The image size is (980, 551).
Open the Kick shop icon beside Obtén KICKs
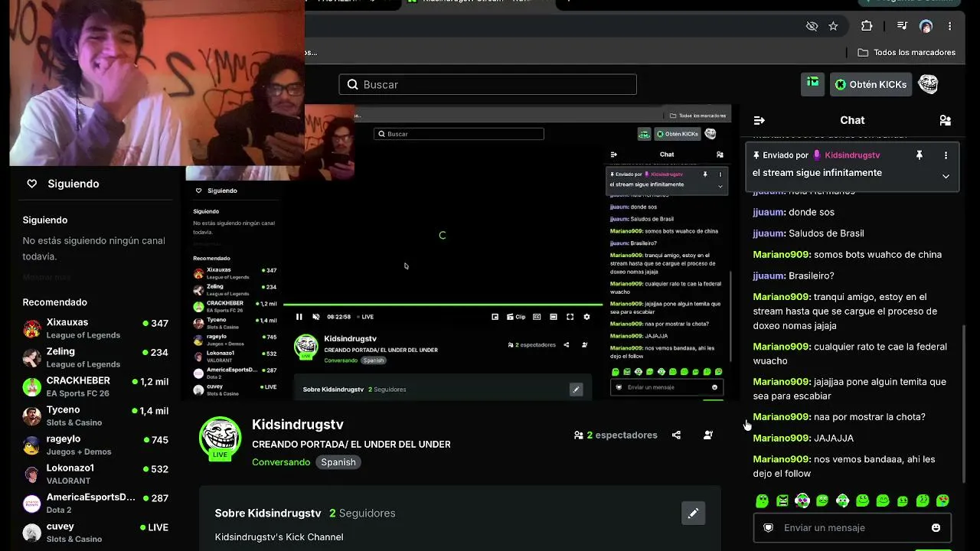coord(812,84)
